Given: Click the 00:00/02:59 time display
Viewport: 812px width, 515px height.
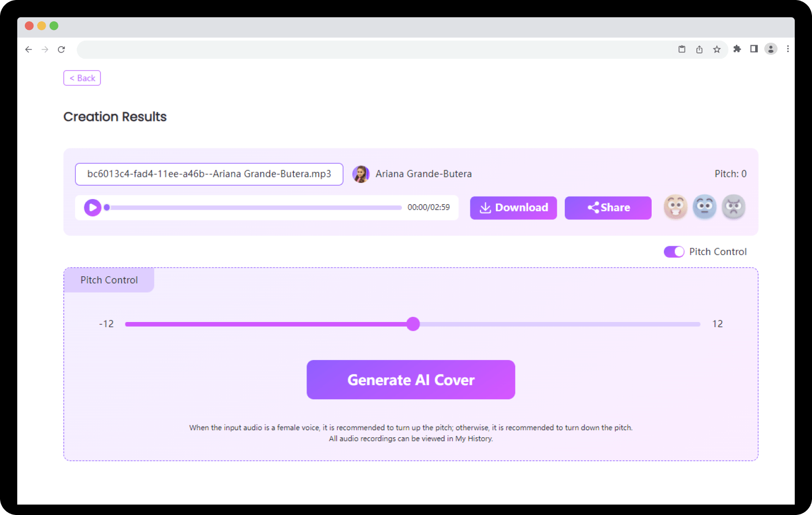Looking at the screenshot, I should pos(429,207).
